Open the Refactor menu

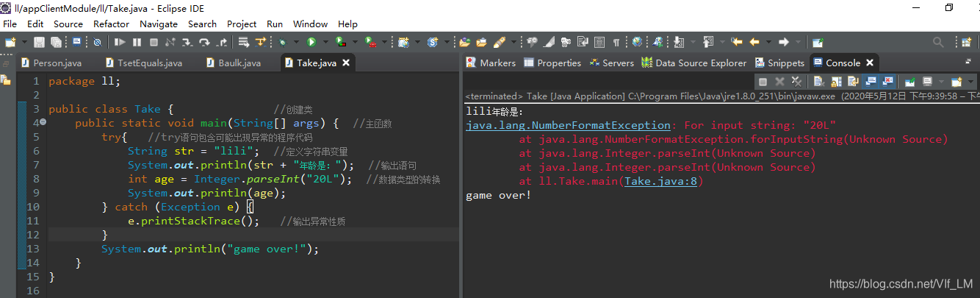point(111,24)
